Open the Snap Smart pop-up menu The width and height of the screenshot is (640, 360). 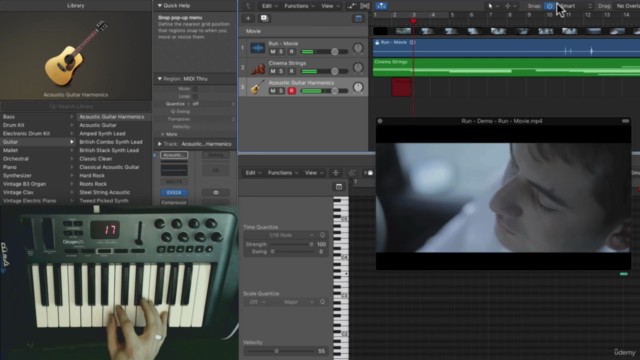[576, 6]
